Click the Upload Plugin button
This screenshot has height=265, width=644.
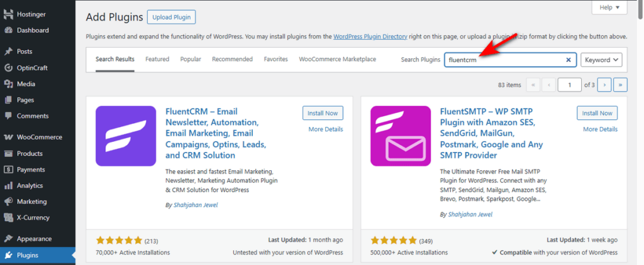(x=172, y=17)
